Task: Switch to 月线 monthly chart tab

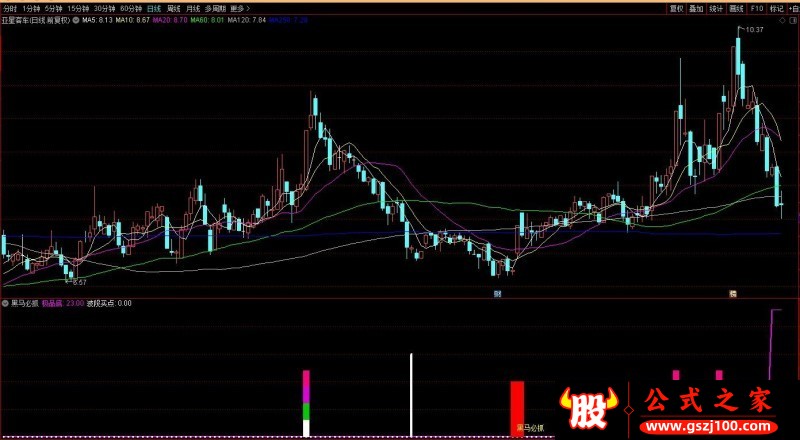Action: point(193,8)
